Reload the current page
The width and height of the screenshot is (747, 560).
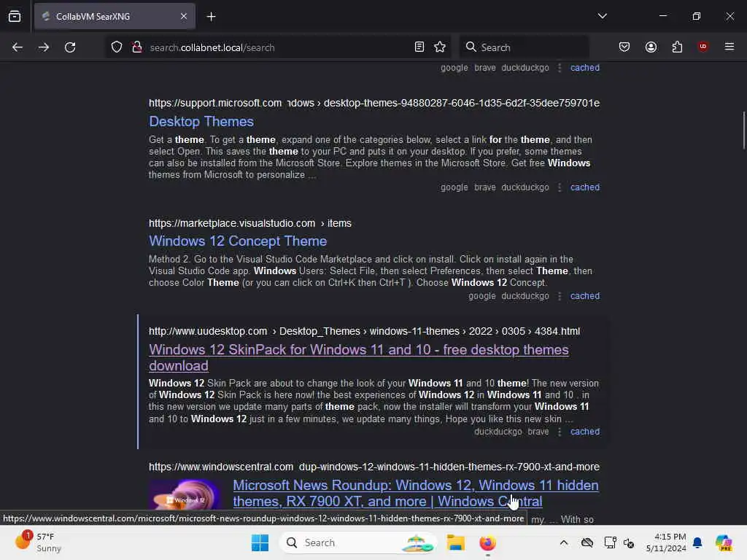tap(70, 47)
